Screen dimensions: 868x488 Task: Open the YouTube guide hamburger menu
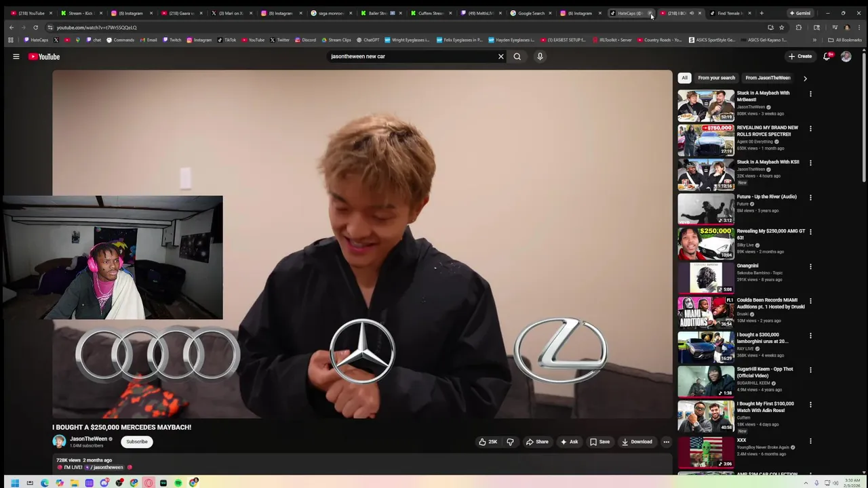coord(16,56)
